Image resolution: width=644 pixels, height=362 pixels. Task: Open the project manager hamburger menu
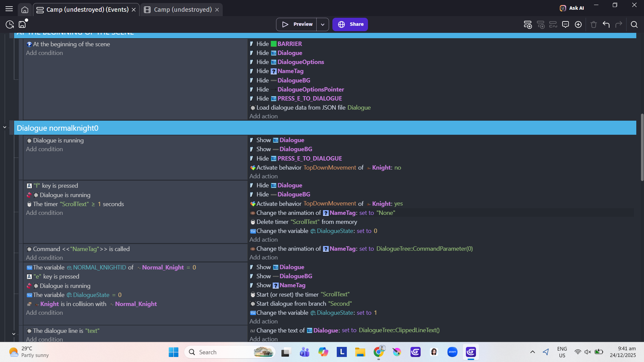point(9,9)
